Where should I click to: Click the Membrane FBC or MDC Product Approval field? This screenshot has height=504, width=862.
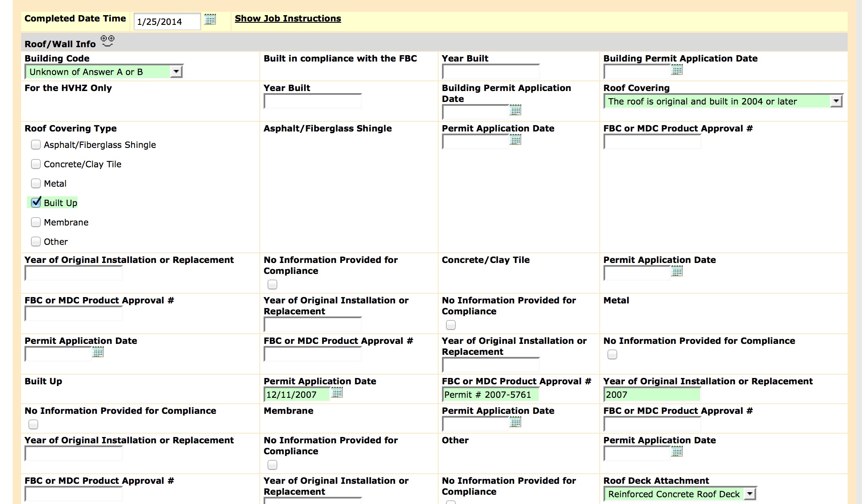point(652,424)
